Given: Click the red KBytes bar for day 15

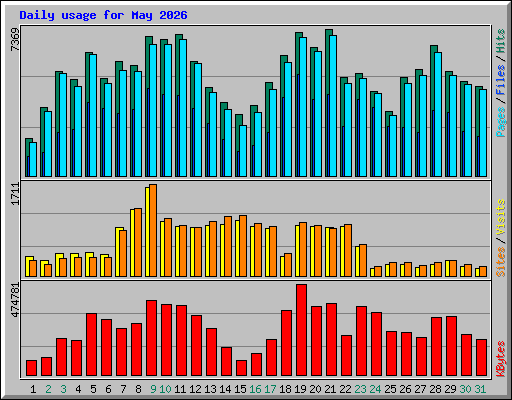Looking at the screenshot, I should coord(241,368).
